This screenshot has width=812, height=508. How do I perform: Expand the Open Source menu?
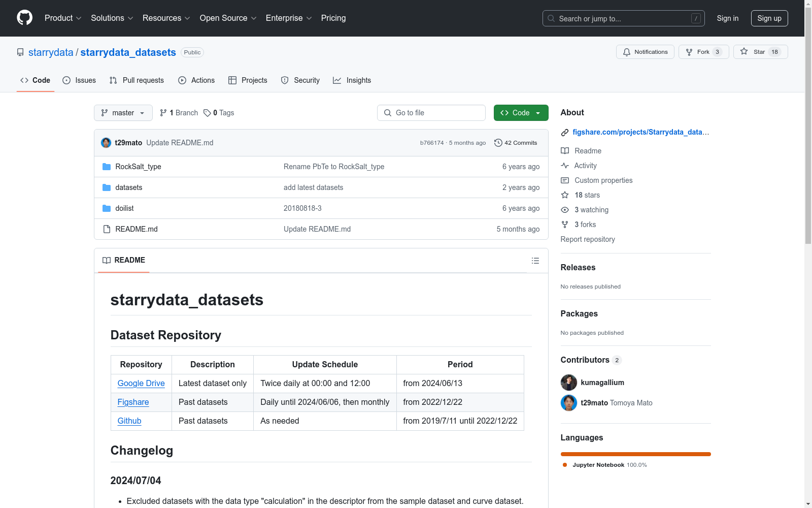click(228, 18)
